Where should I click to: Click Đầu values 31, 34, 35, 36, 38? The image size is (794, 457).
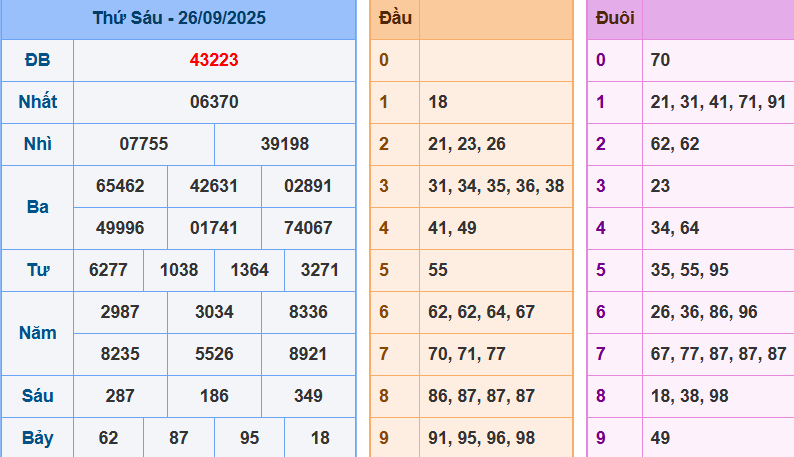(496, 186)
